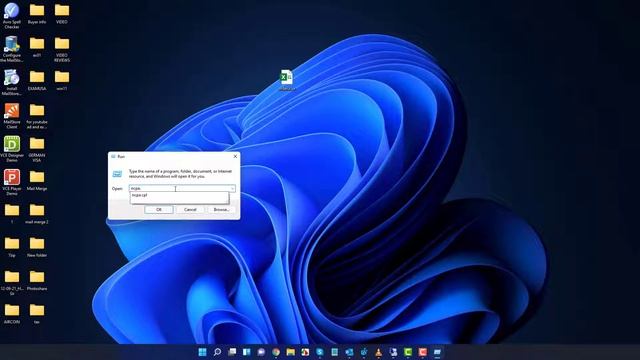
Task: Select the Excel file on the desktop
Action: pos(287,80)
